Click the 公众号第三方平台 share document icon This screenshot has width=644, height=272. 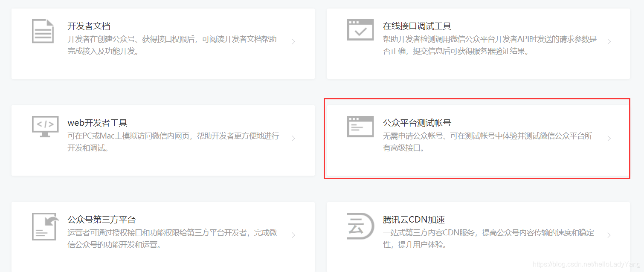45,226
